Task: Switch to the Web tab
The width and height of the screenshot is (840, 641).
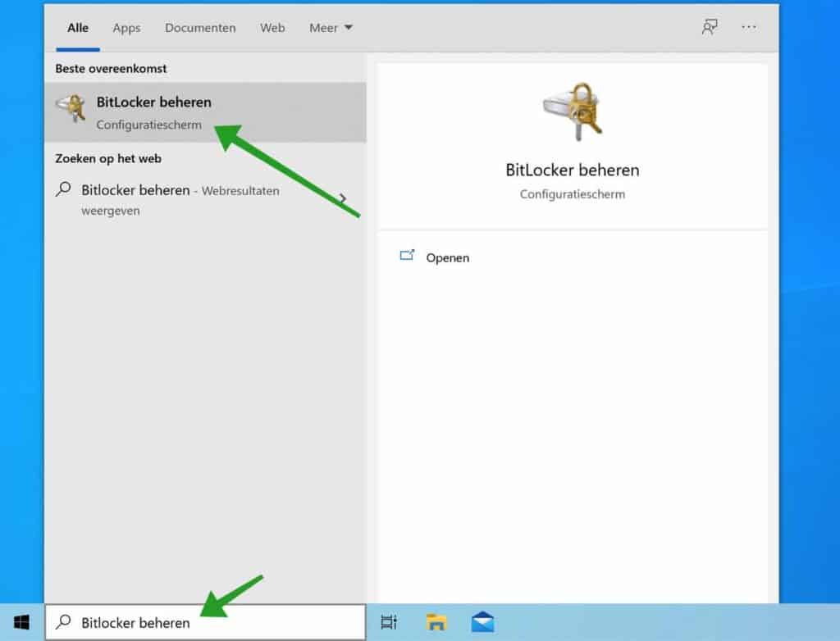Action: point(272,28)
